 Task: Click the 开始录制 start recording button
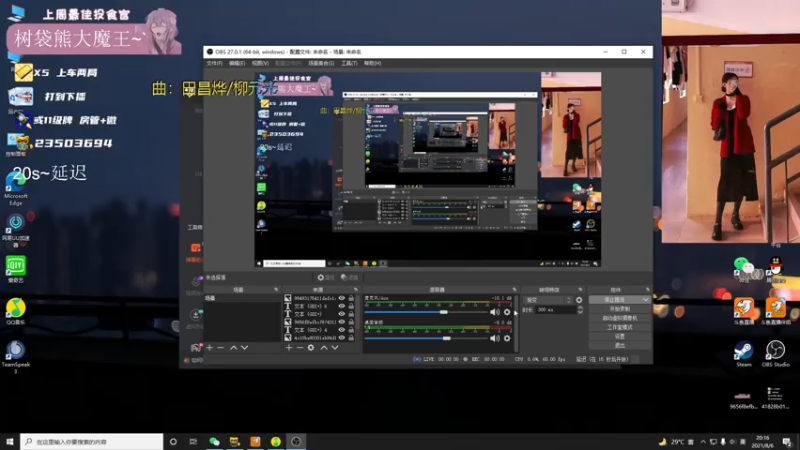[619, 309]
